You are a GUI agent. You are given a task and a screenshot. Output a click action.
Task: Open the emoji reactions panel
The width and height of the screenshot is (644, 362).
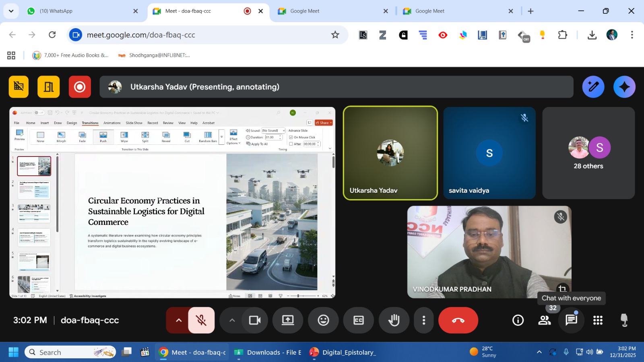(323, 320)
